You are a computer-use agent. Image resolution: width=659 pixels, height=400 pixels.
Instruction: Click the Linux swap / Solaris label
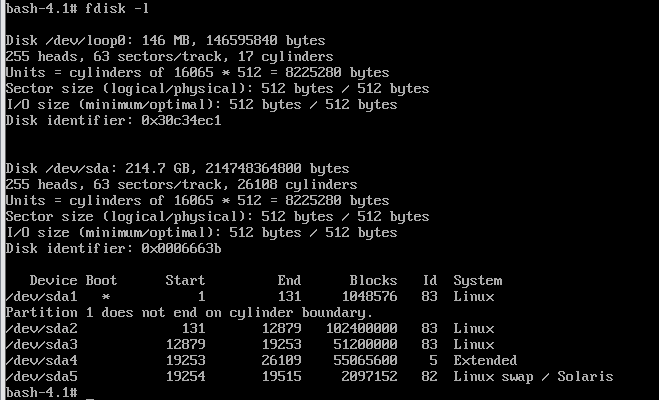click(533, 376)
